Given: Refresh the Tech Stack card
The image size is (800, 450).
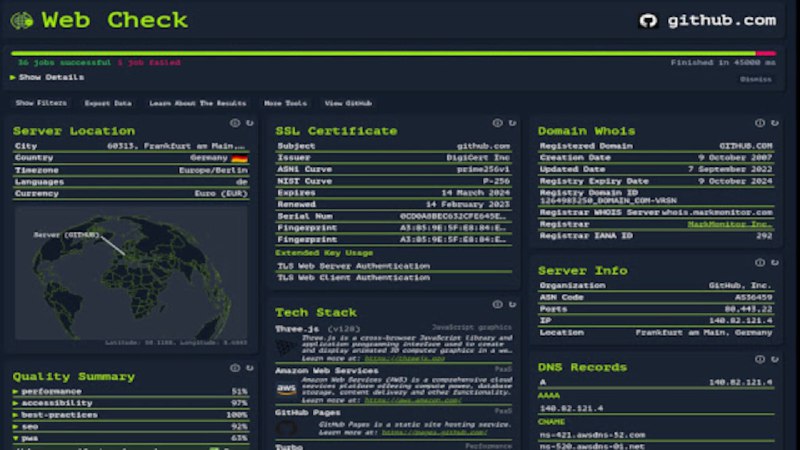Looking at the screenshot, I should click(512, 304).
